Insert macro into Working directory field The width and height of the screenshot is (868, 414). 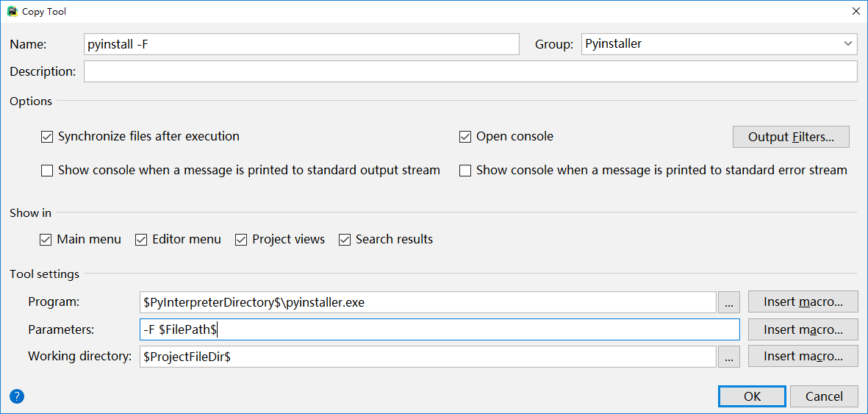pyautogui.click(x=803, y=357)
